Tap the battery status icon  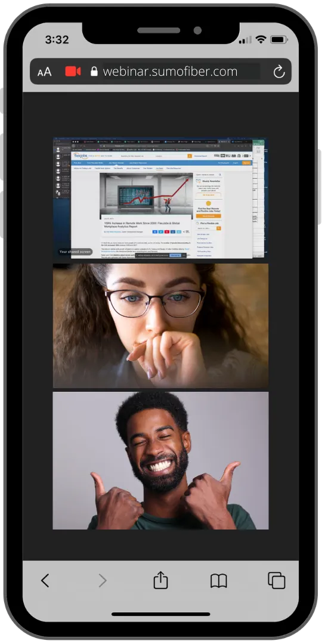coord(279,39)
